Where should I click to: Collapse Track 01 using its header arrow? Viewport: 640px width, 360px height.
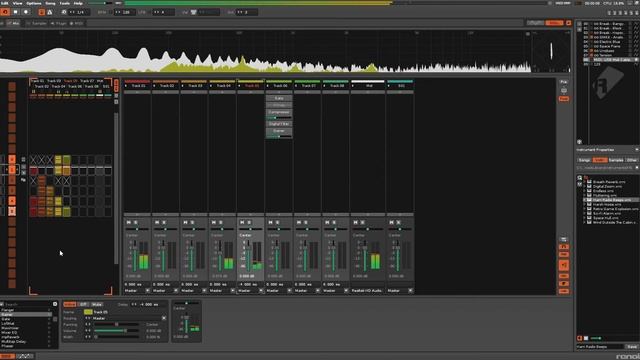126,86
